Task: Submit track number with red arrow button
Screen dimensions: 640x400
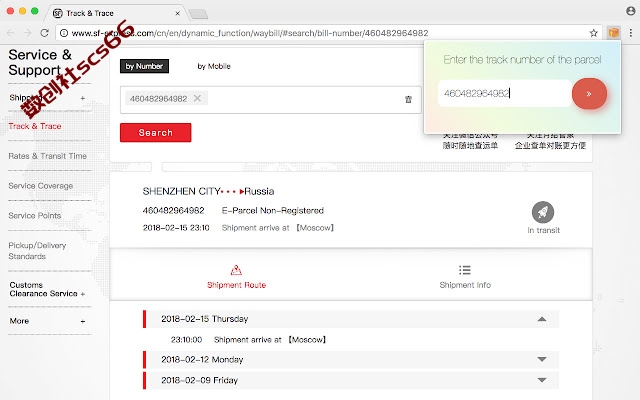Action: tap(589, 93)
